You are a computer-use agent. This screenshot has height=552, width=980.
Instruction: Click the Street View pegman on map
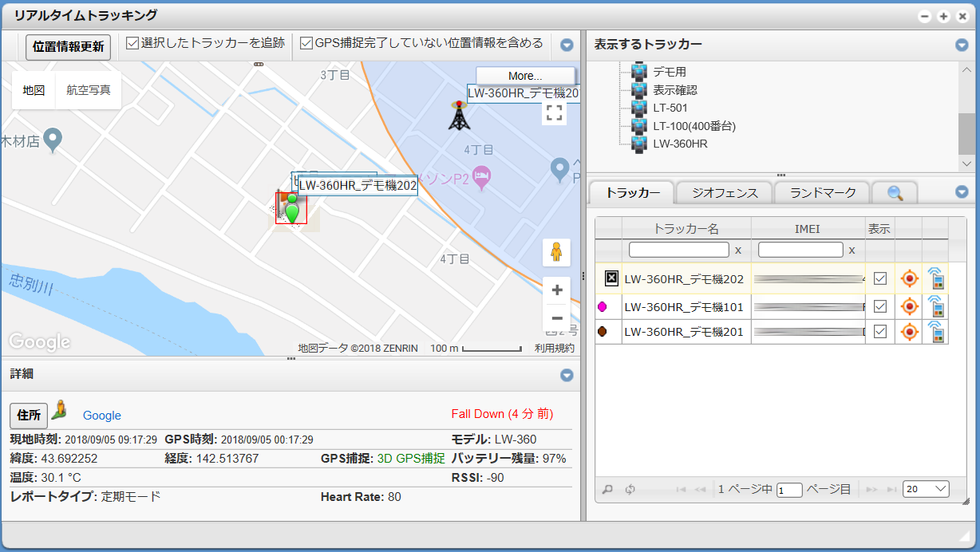[556, 252]
